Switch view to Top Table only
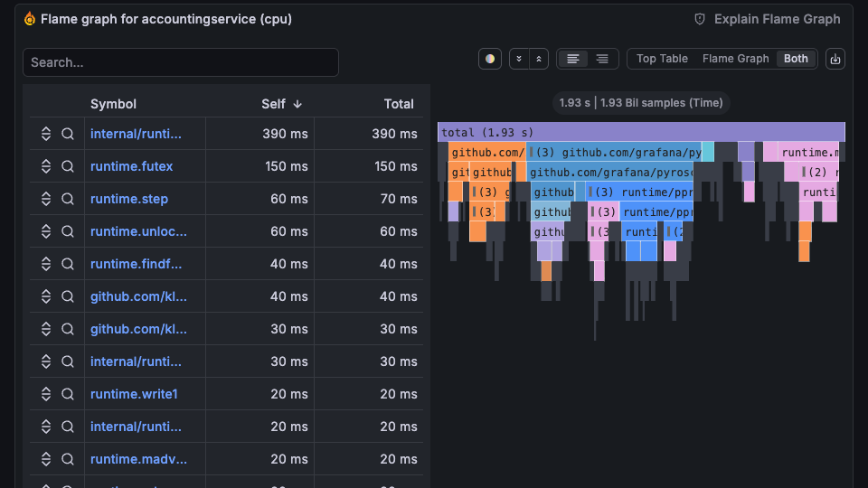The image size is (868, 488). [662, 59]
